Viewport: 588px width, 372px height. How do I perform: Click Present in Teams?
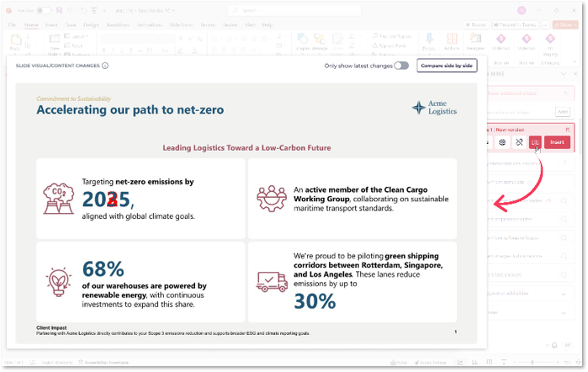(x=516, y=24)
